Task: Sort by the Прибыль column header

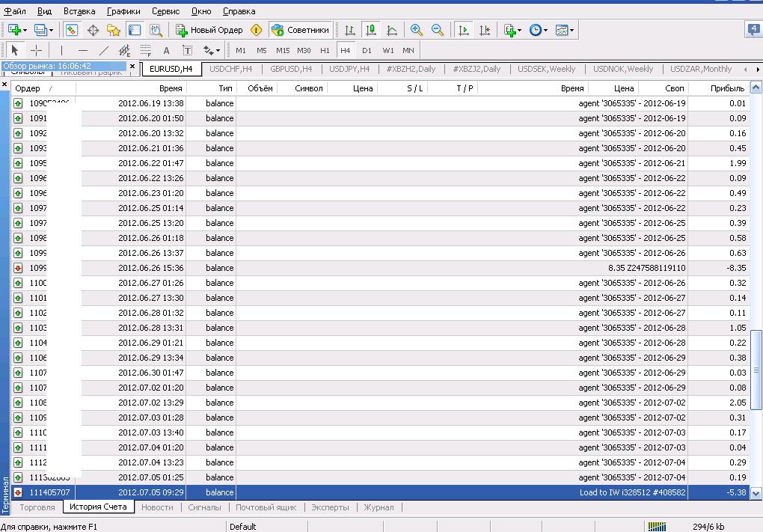Action: coord(718,88)
